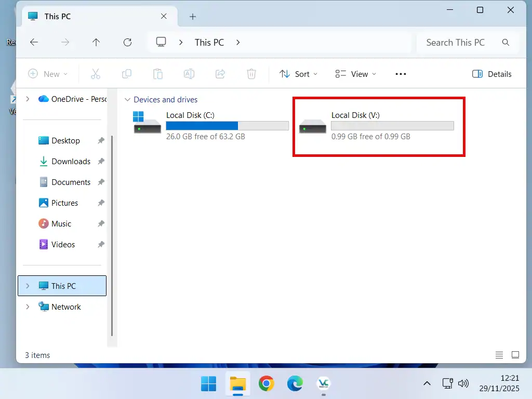This screenshot has width=532, height=399.
Task: Click the Paste icon in the toolbar
Action: pos(158,74)
